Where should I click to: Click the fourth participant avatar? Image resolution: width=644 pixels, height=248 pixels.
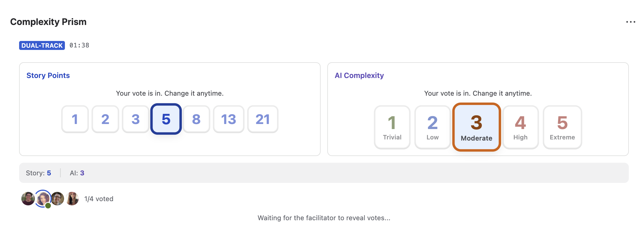(72, 199)
